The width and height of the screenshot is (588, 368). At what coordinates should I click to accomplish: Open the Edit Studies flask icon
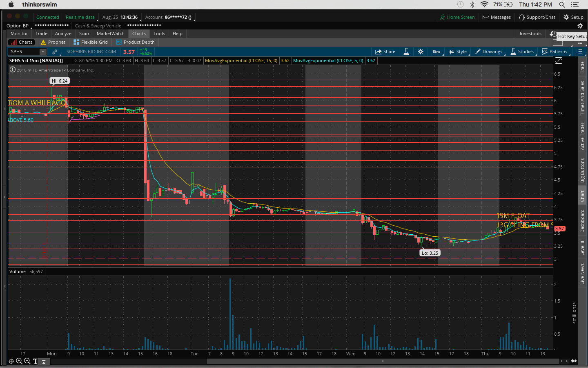pyautogui.click(x=406, y=52)
